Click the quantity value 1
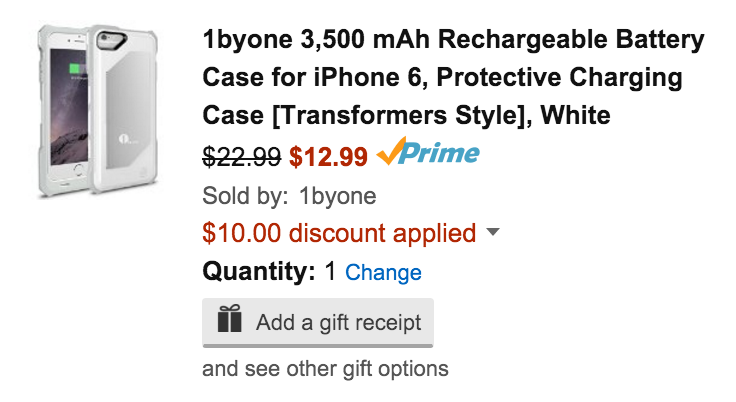Screen dimensions: 736x402 pyautogui.click(x=330, y=272)
